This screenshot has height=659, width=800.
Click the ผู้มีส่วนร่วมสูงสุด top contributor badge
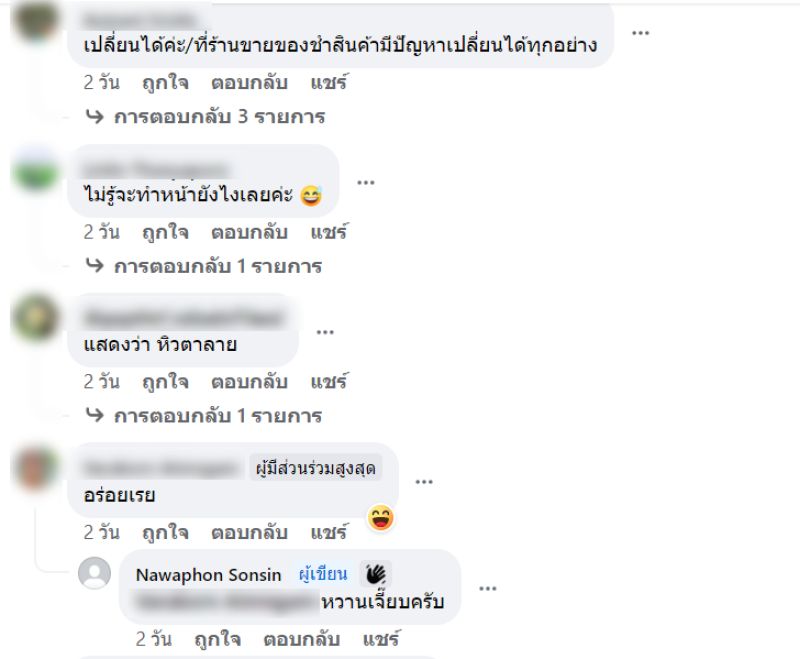click(316, 468)
